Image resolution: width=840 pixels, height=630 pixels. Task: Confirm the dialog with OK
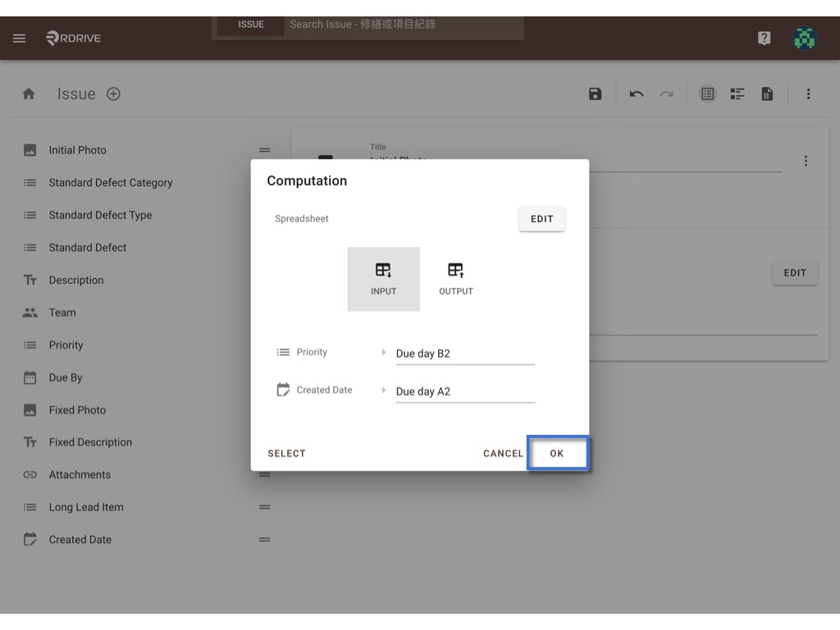pos(557,453)
